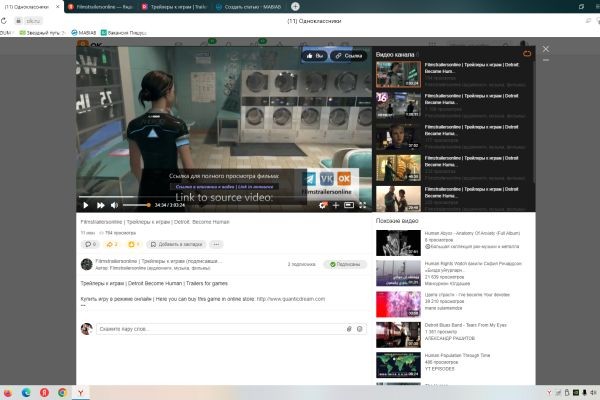Switch to the Filmstrailersonline browser tab
Screen dimensions: 600x400
point(100,7)
